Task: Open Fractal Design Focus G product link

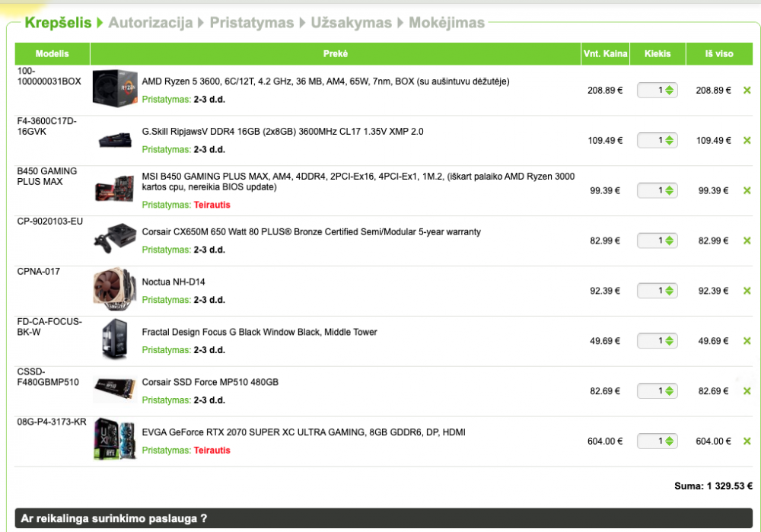Action: tap(259, 333)
